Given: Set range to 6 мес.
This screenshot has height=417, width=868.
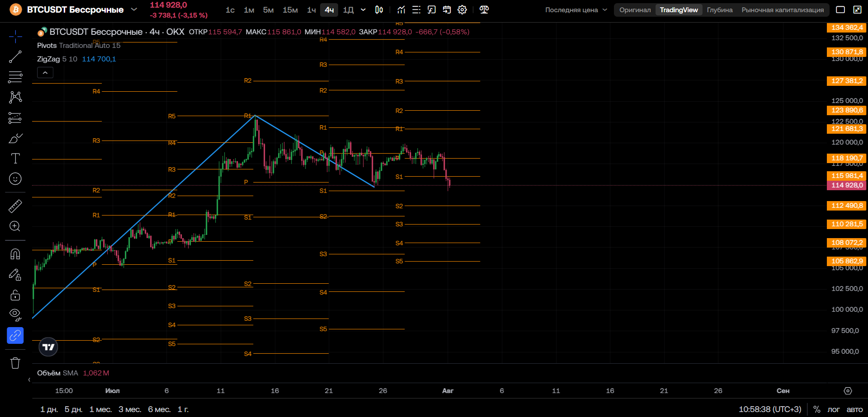Looking at the screenshot, I should tap(159, 409).
